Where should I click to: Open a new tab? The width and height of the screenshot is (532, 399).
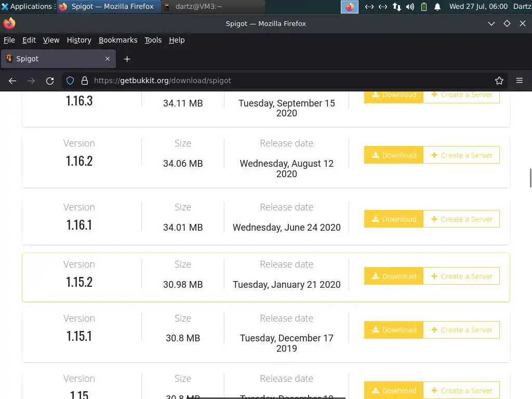click(x=127, y=59)
